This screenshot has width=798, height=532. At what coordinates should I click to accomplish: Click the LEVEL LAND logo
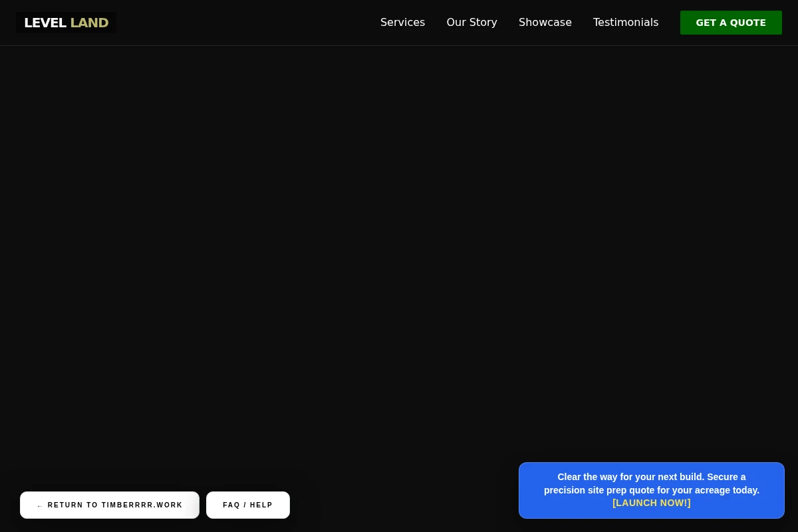click(66, 23)
